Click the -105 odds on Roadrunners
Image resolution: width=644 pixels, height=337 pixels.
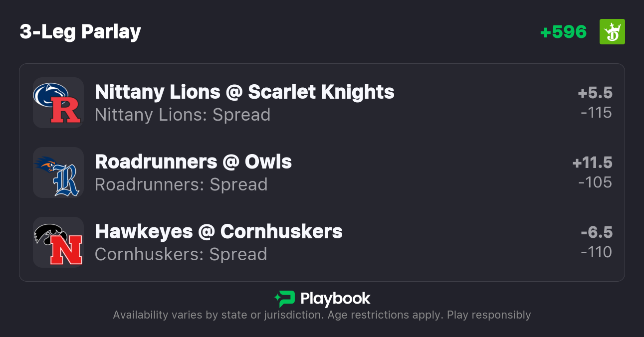click(595, 182)
